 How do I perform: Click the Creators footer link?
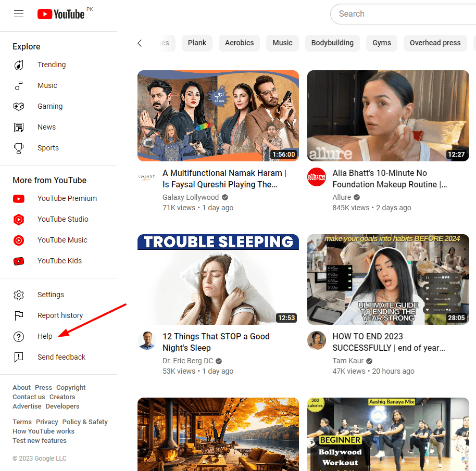coord(62,397)
